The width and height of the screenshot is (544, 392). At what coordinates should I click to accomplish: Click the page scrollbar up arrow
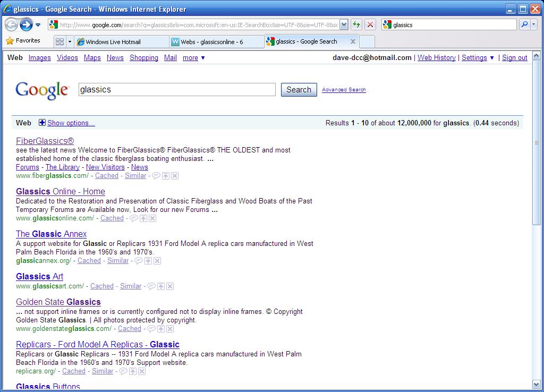tap(537, 55)
